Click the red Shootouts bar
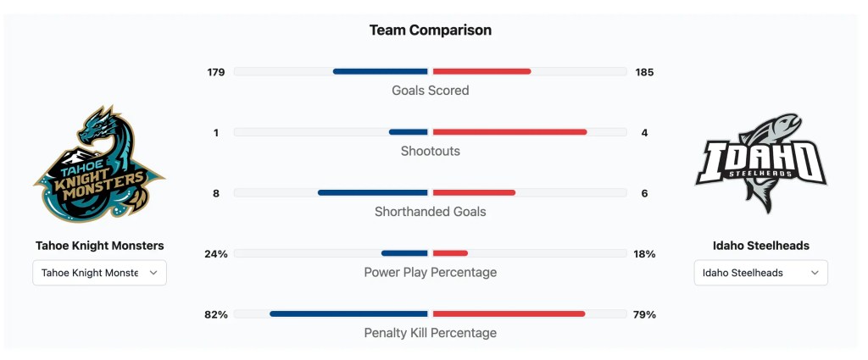Viewport: 868px width, 360px height. pos(509,132)
